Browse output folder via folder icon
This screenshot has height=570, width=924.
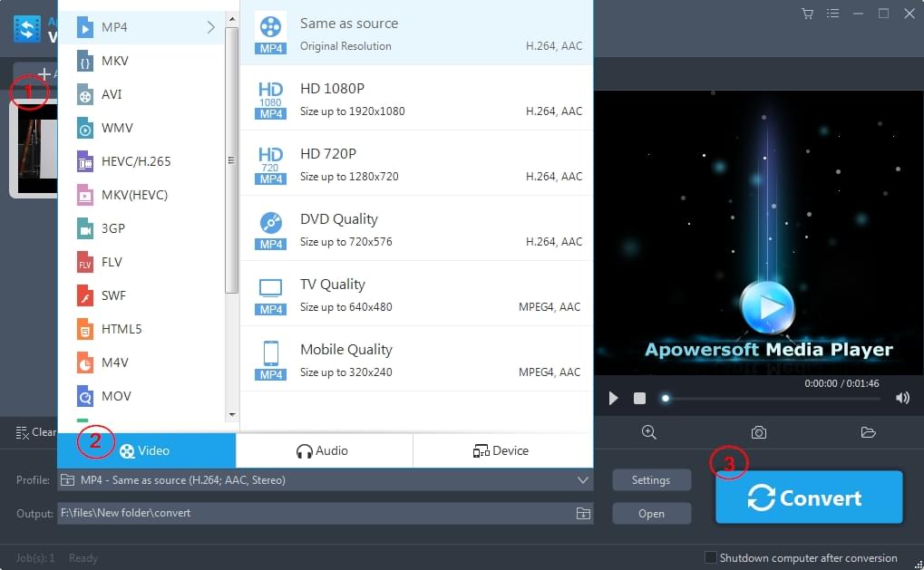(583, 514)
